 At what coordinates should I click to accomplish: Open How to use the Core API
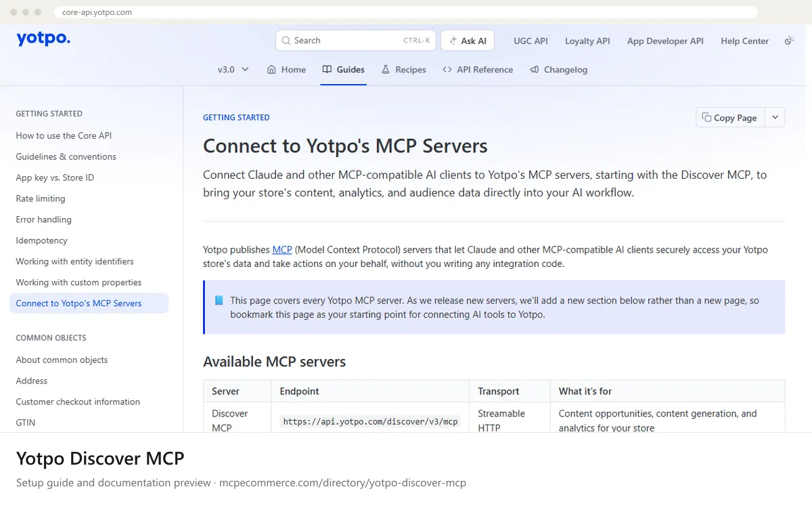(x=64, y=135)
